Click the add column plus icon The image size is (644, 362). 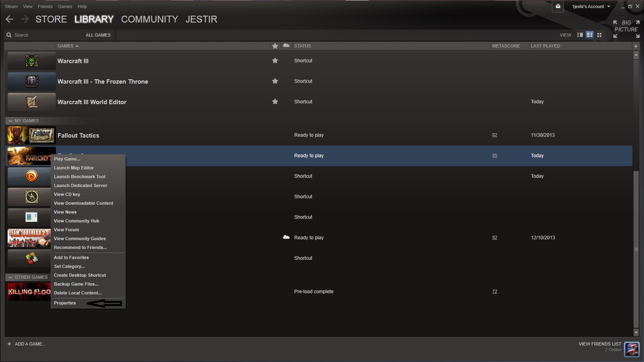click(636, 46)
